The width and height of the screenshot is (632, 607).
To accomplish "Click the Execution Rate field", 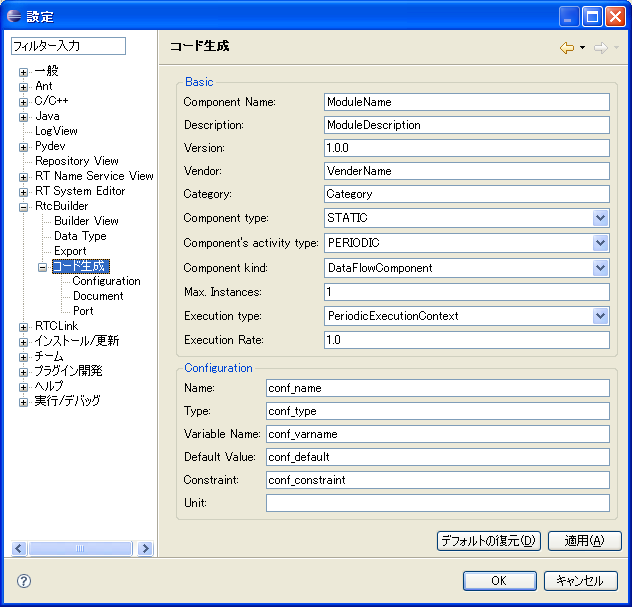I will click(x=467, y=340).
